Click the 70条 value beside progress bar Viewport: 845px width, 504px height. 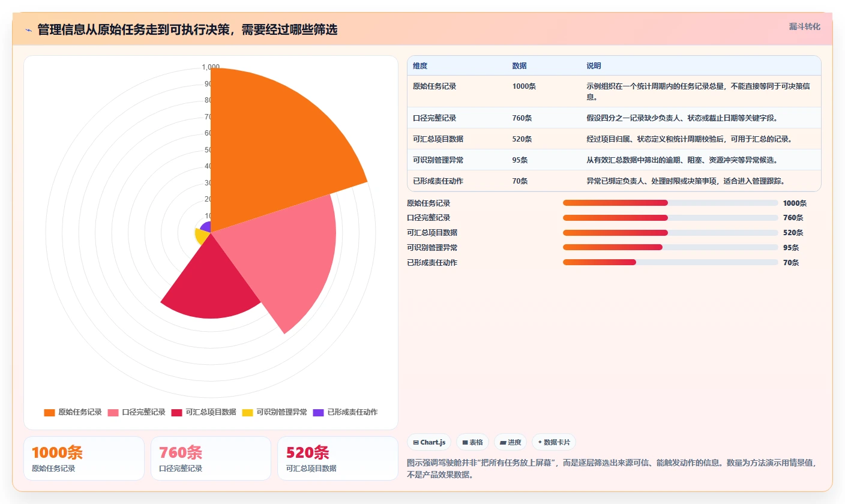click(791, 262)
